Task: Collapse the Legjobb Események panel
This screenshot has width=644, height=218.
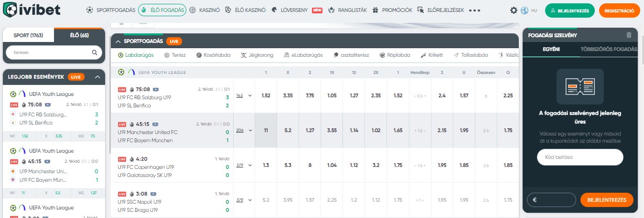Action: pos(97,77)
